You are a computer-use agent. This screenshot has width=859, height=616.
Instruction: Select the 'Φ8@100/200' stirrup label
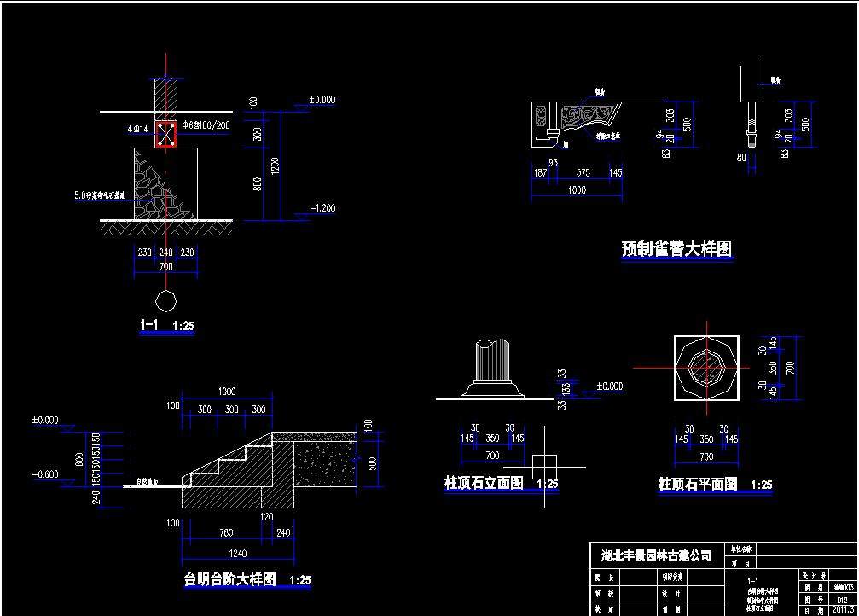tap(206, 125)
